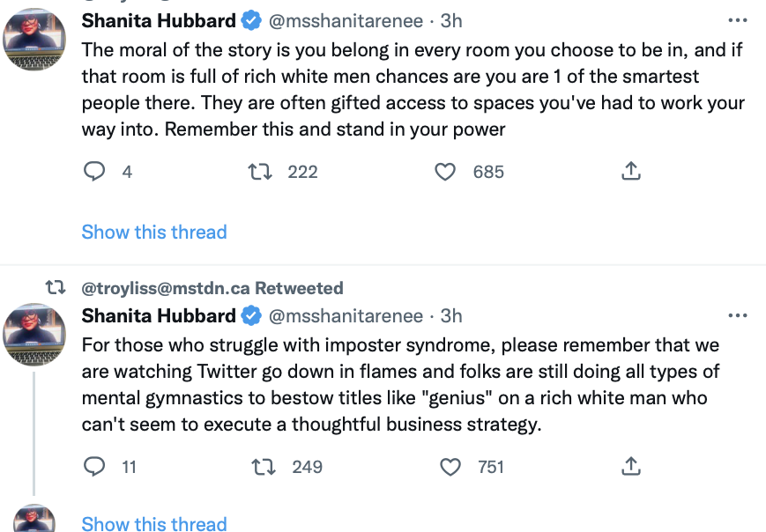Show this thread under first tweet

(x=154, y=232)
